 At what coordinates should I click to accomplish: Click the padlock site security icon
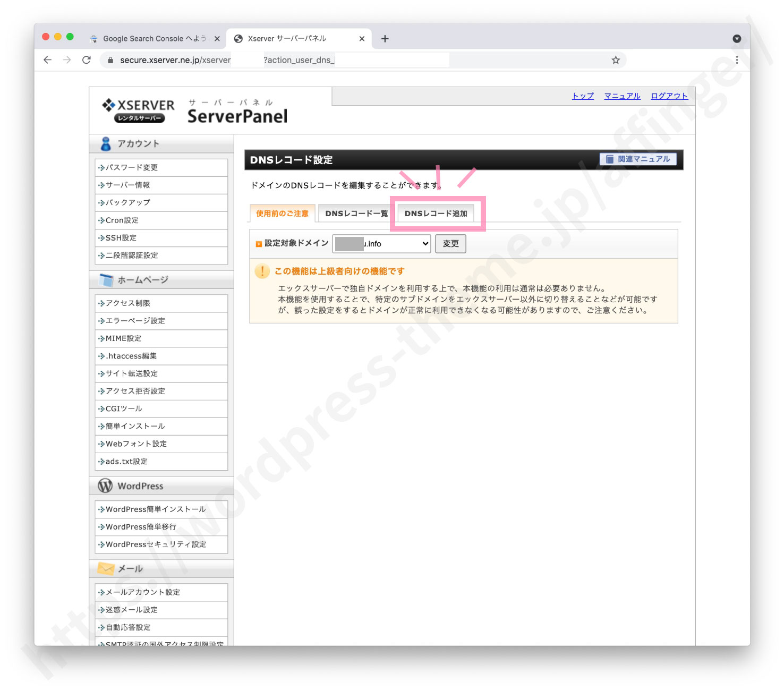pyautogui.click(x=110, y=60)
